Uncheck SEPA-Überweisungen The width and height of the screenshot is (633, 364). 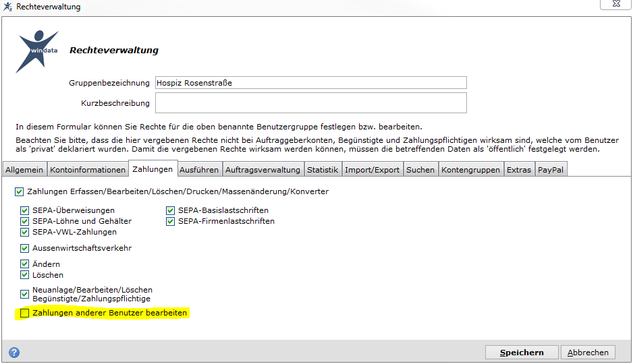click(x=24, y=210)
